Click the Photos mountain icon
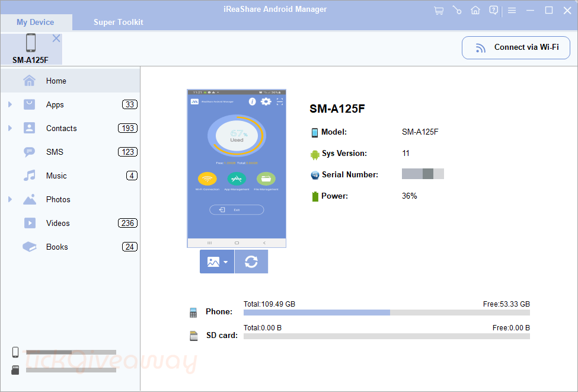The height and width of the screenshot is (392, 578). click(30, 199)
